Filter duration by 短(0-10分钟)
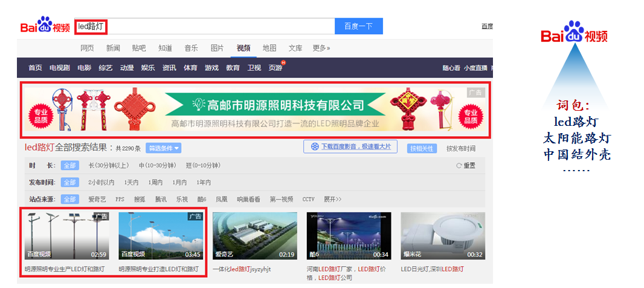The height and width of the screenshot is (288, 644). click(x=203, y=165)
